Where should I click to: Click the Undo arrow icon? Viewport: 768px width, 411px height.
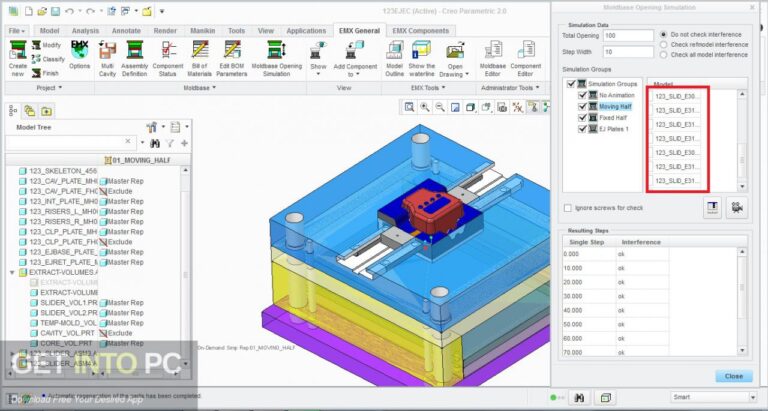pos(69,11)
